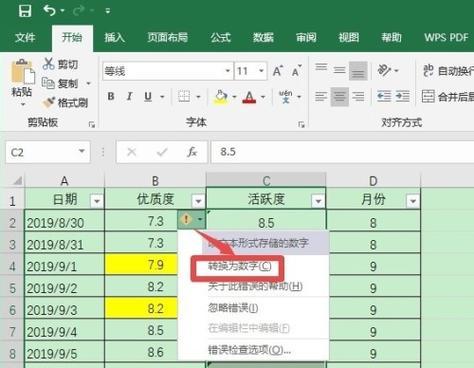Click the 复制 copy button
Image resolution: width=474 pixels, height=368 pixels.
point(60,83)
